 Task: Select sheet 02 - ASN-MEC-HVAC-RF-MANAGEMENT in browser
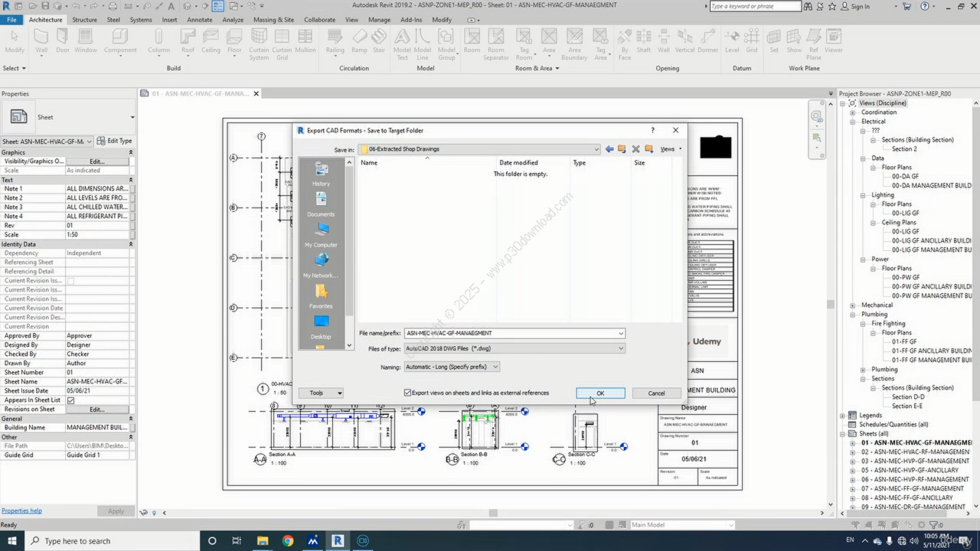(x=914, y=452)
